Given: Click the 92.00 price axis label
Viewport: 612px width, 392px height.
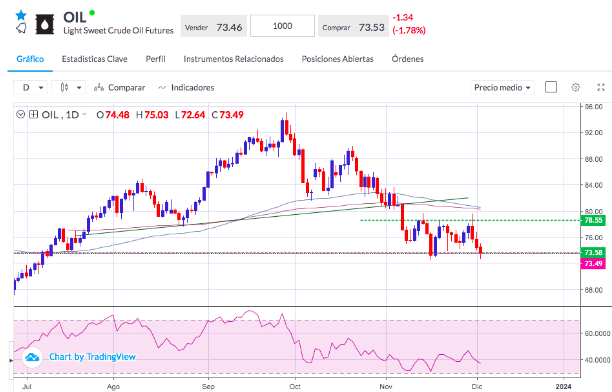Looking at the screenshot, I should pos(595,133).
